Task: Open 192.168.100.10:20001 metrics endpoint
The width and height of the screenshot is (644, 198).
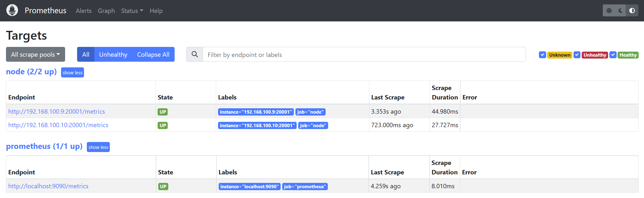Action: pos(58,125)
